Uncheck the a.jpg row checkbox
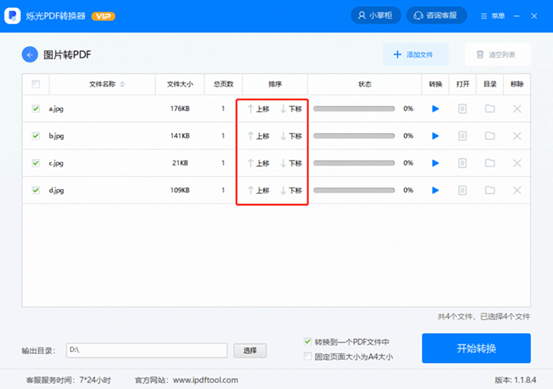This screenshot has height=389, width=553. click(36, 109)
